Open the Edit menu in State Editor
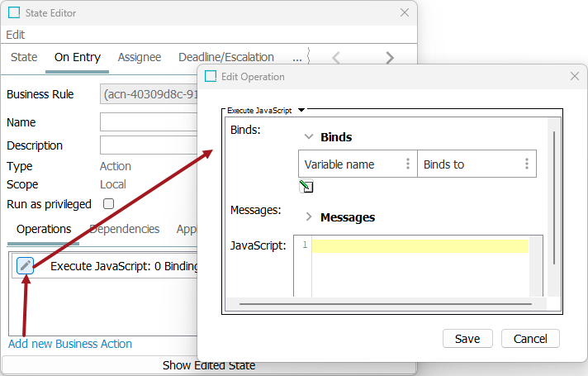This screenshot has height=376, width=588. pyautogui.click(x=16, y=35)
